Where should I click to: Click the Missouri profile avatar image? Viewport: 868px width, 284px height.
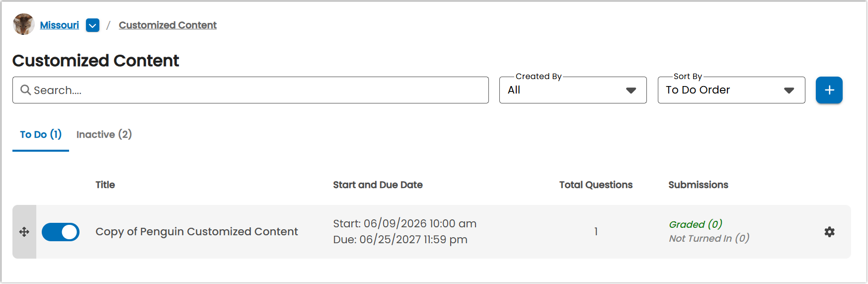pos(24,24)
